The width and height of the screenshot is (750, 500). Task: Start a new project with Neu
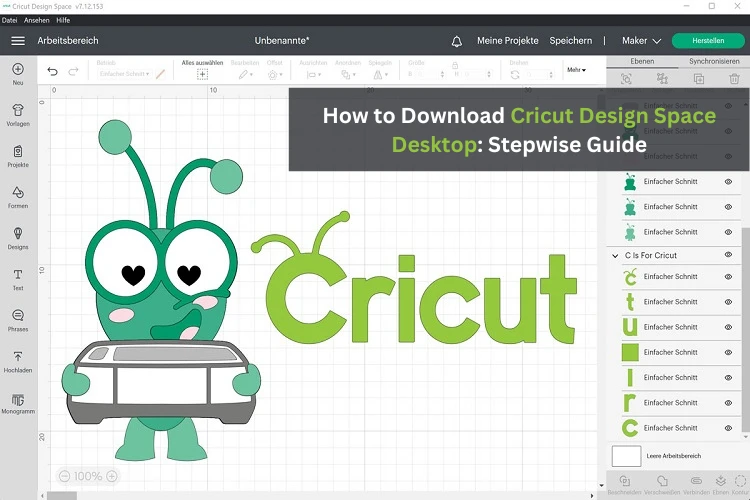18,74
